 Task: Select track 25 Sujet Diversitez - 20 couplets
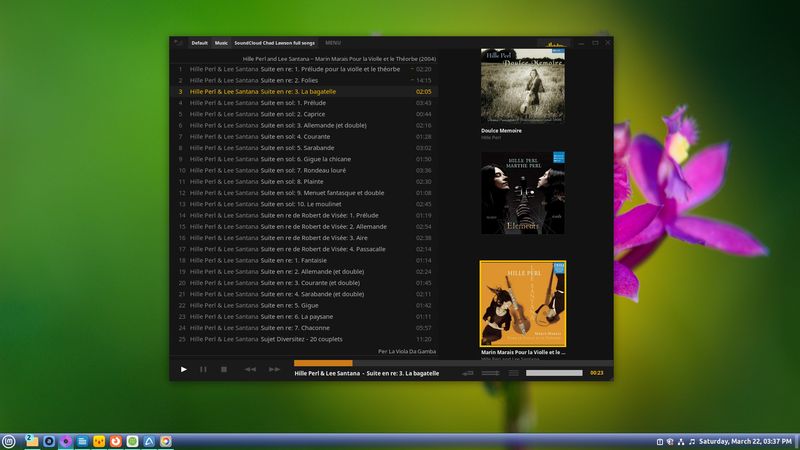[x=305, y=339]
